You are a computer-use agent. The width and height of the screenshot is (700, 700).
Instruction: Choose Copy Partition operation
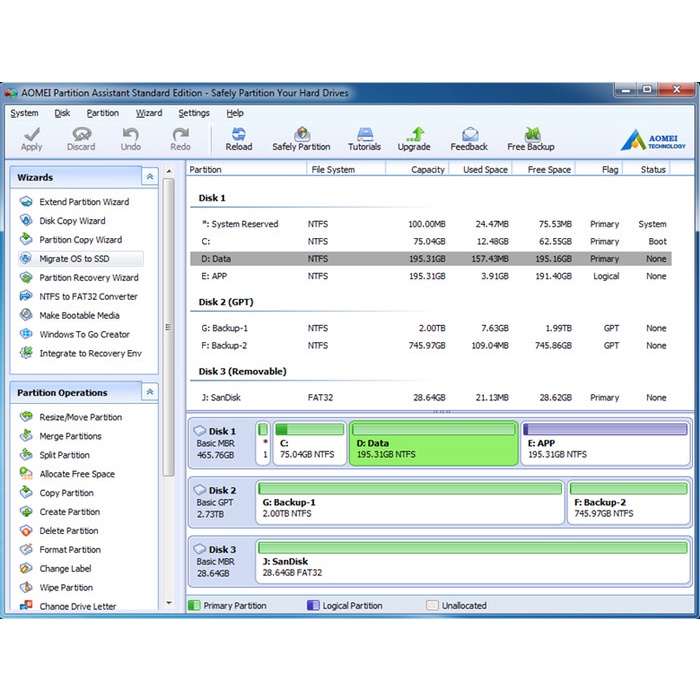click(66, 493)
